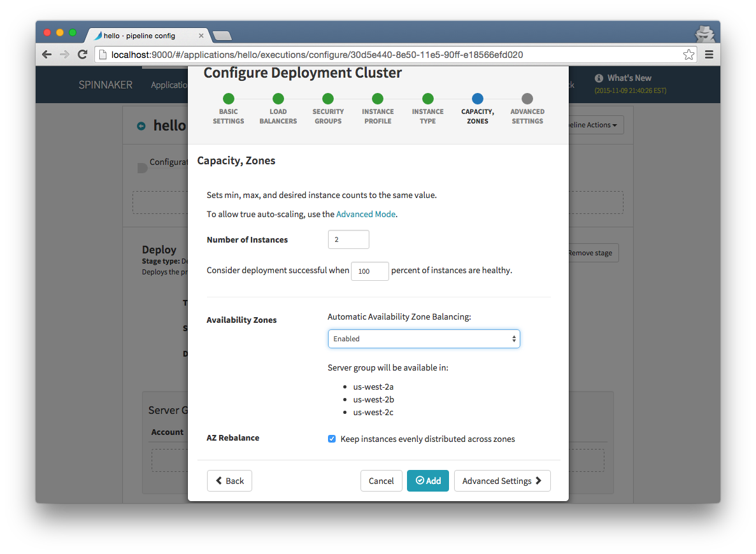
Task: Bookmark the page via the star icon
Action: click(x=688, y=55)
